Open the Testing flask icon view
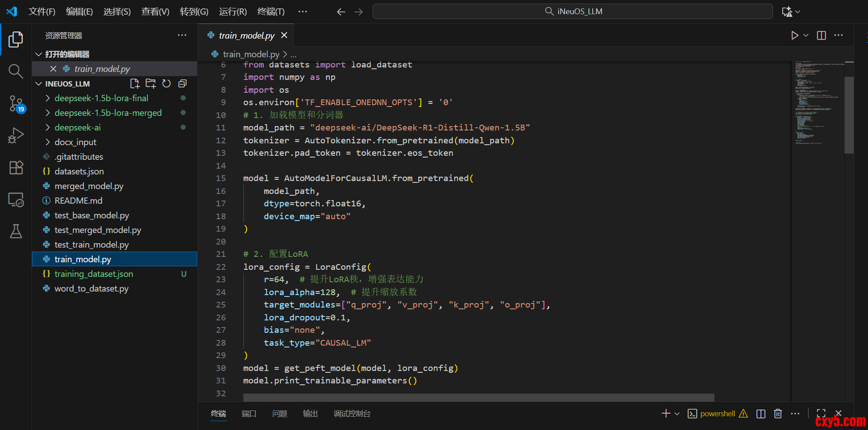The width and height of the screenshot is (868, 430). click(16, 231)
